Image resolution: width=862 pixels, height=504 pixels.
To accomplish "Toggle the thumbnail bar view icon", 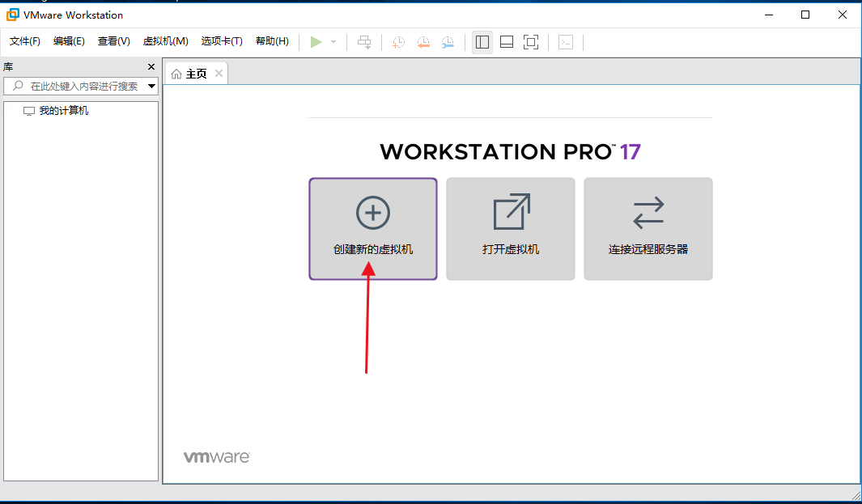I will (x=507, y=42).
